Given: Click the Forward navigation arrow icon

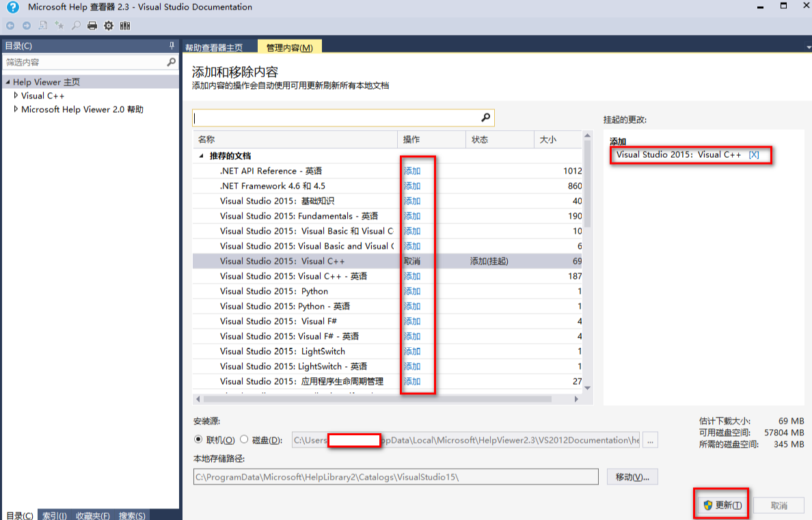Looking at the screenshot, I should [27, 25].
